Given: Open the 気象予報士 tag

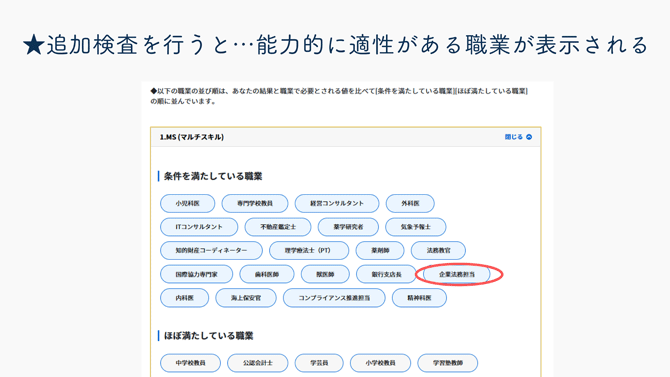Looking at the screenshot, I should pyautogui.click(x=416, y=227).
